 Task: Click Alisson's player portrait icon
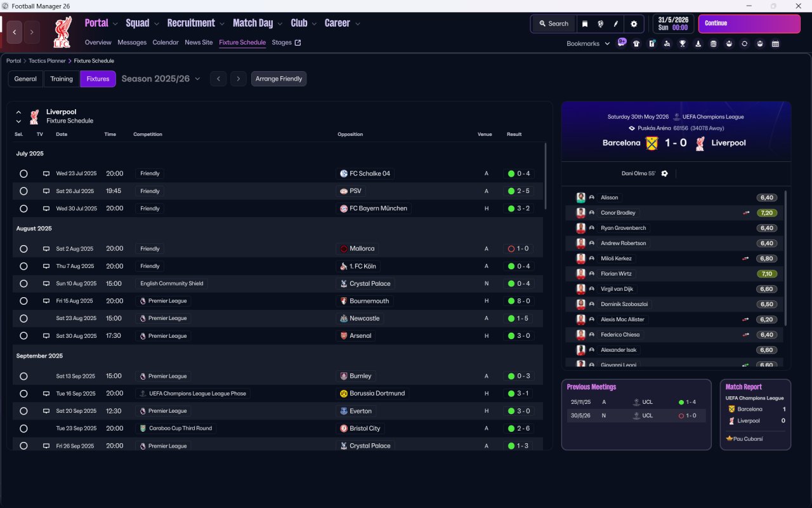point(580,197)
